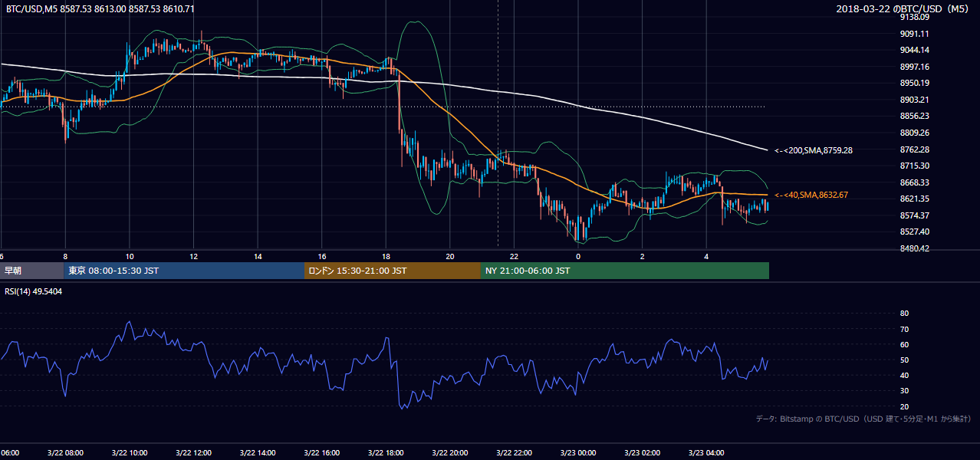Screen dimensions: 980x460
Task: Click price axis value 8903.21
Action: click(x=913, y=100)
